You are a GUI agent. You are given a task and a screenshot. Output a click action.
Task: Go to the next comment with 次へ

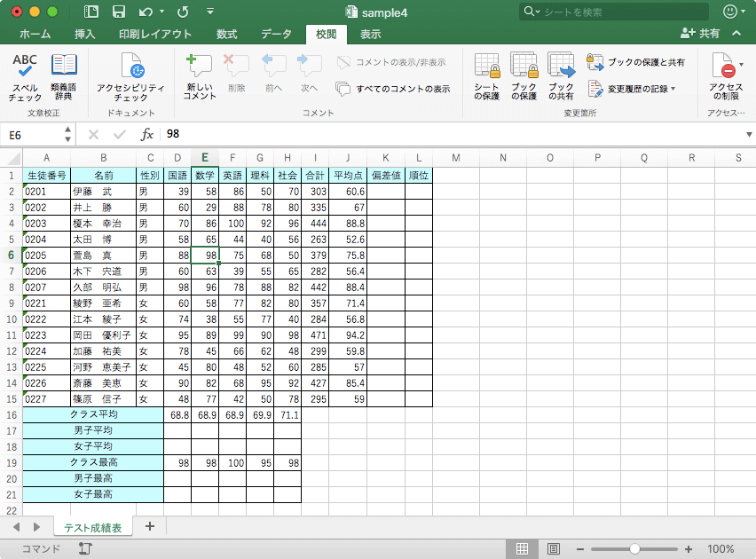point(309,74)
